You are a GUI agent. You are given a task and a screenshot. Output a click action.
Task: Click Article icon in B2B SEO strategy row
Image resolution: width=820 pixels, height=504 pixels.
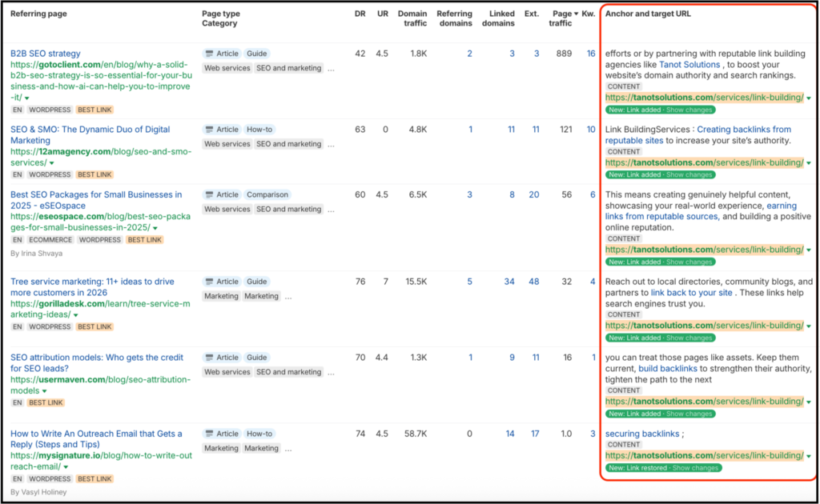(209, 54)
